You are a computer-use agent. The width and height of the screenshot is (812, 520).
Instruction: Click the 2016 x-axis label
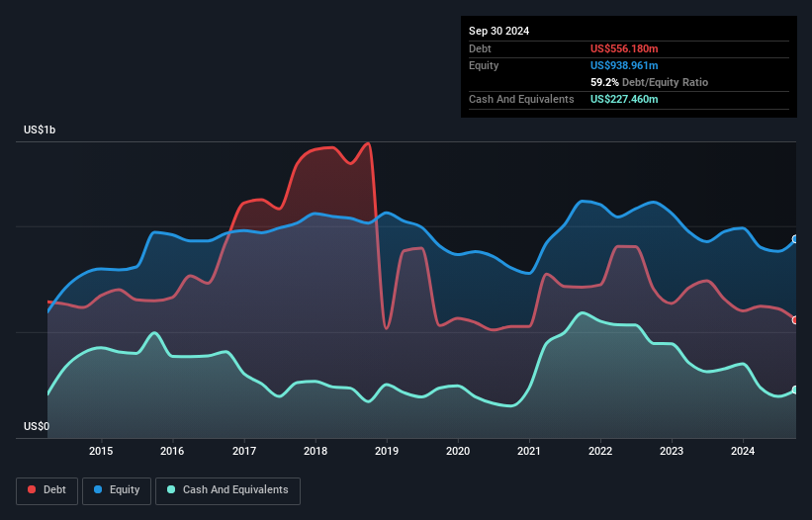click(172, 451)
